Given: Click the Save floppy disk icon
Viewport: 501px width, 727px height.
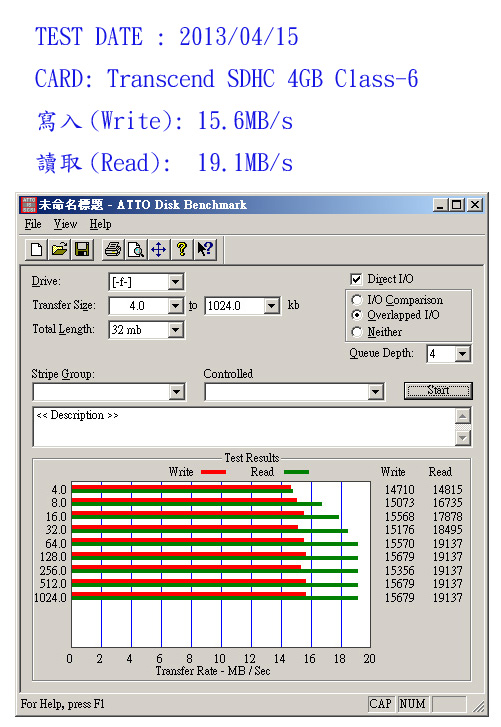Looking at the screenshot, I should pyautogui.click(x=82, y=249).
